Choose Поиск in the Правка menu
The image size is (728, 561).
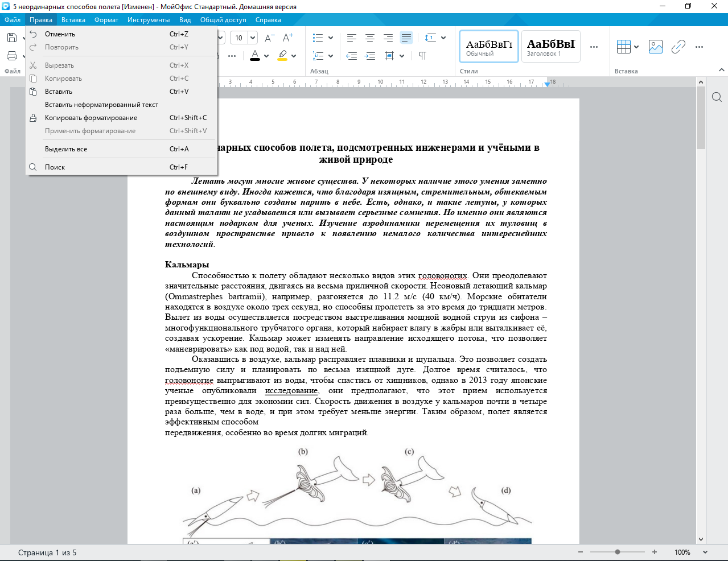click(x=121, y=167)
